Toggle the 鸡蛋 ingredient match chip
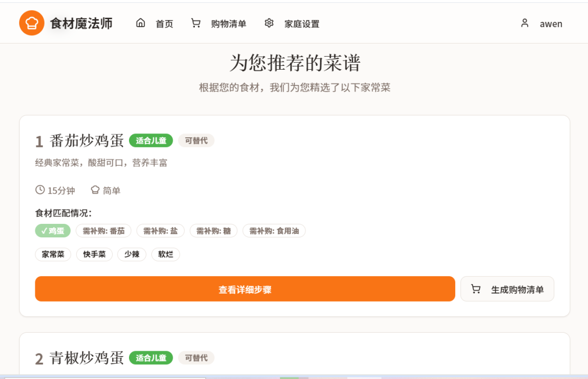 pyautogui.click(x=53, y=230)
